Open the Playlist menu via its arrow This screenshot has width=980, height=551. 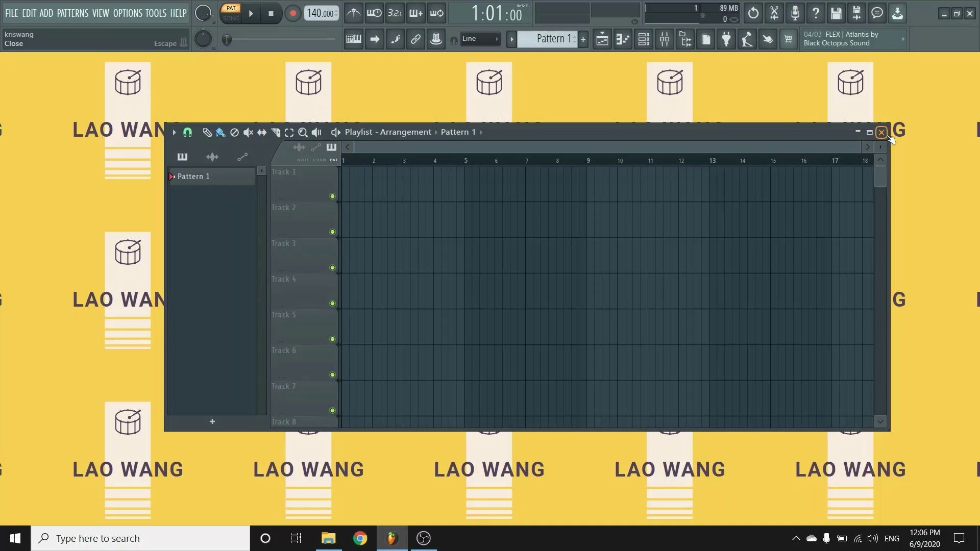(174, 132)
